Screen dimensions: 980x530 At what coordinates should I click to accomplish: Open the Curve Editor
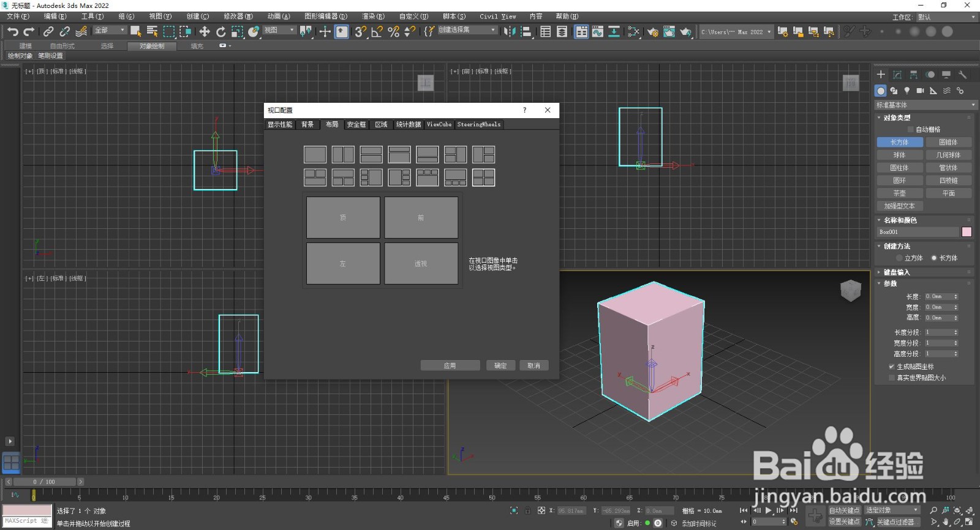coord(598,31)
